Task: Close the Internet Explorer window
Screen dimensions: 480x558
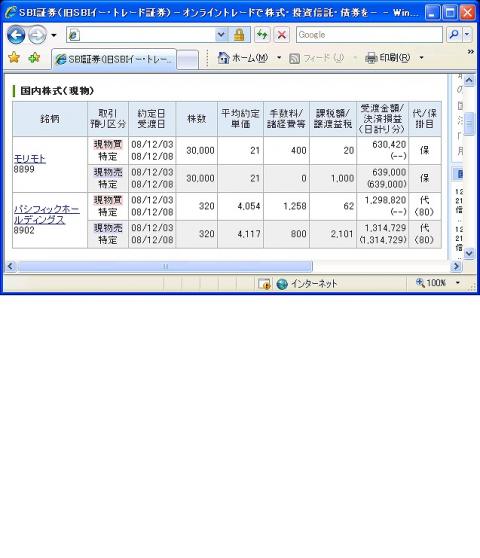Action: [467, 13]
